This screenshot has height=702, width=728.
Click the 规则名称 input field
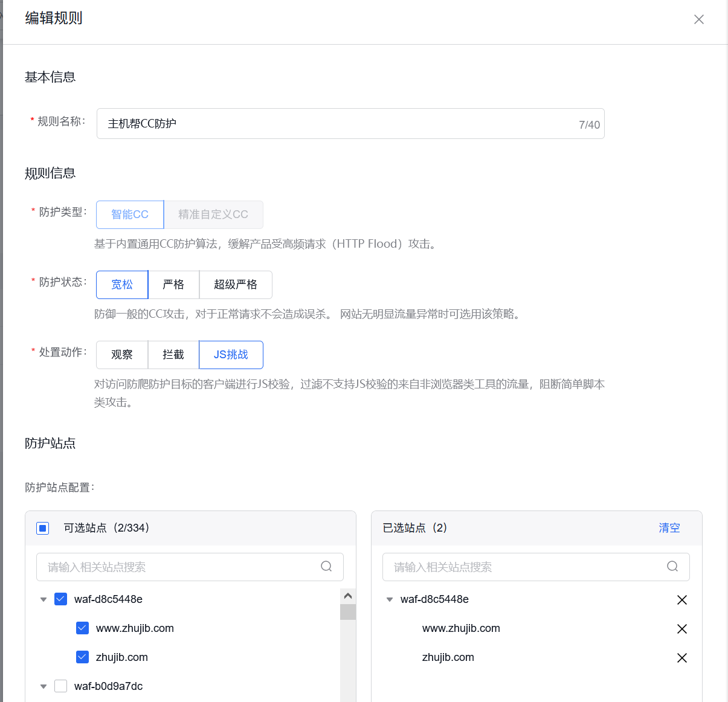(x=338, y=124)
